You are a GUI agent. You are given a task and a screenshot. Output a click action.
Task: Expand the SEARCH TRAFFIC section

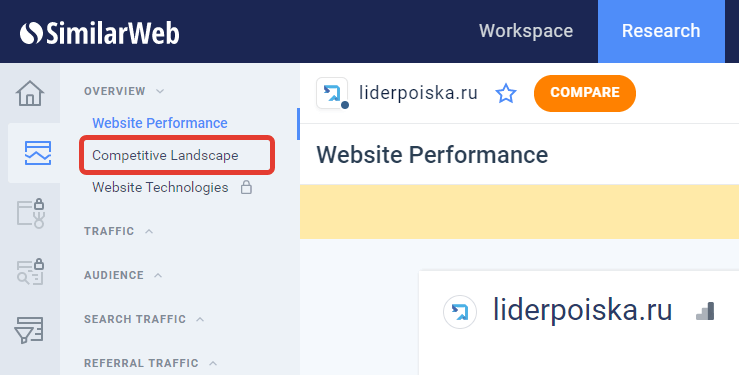[x=144, y=319]
